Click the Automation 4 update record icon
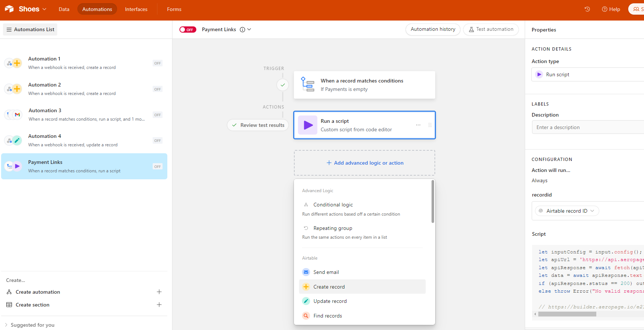The width and height of the screenshot is (644, 330). tap(17, 140)
